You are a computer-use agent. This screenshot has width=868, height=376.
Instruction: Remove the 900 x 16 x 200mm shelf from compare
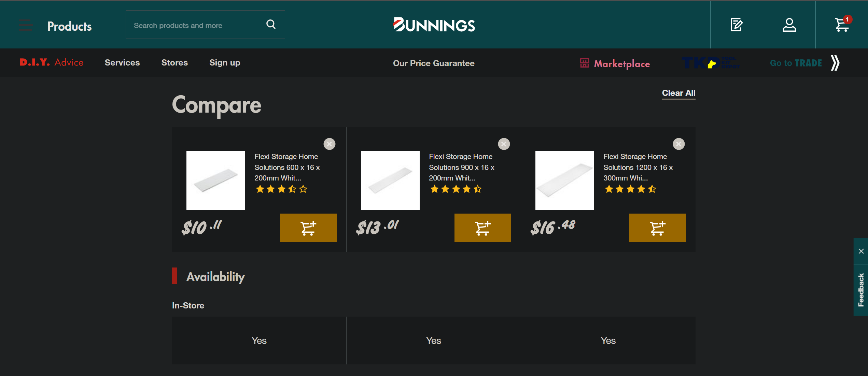(x=504, y=144)
